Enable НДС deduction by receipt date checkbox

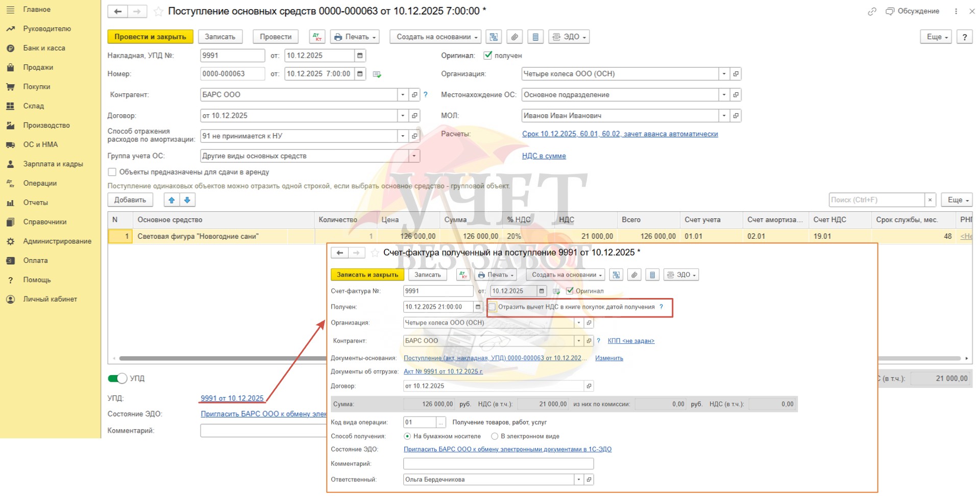[493, 307]
